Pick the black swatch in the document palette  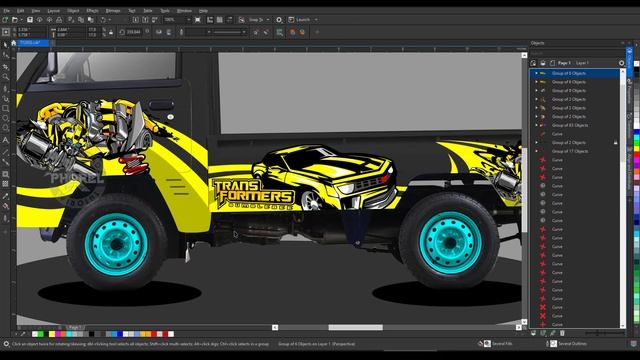click(91, 334)
